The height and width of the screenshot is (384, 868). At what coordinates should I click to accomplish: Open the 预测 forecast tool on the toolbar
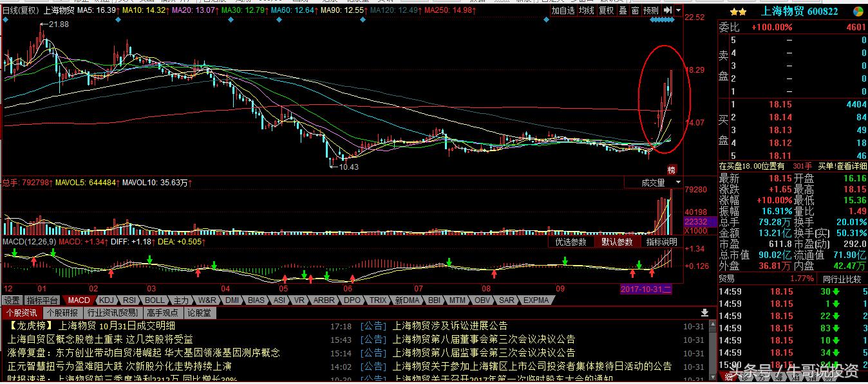tap(651, 10)
